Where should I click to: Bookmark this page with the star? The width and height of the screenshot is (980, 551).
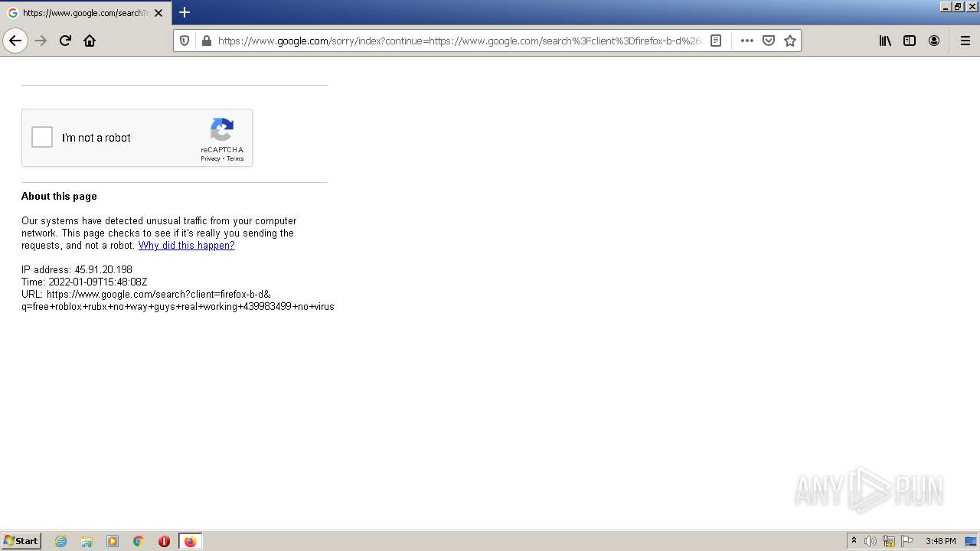[x=790, y=41]
